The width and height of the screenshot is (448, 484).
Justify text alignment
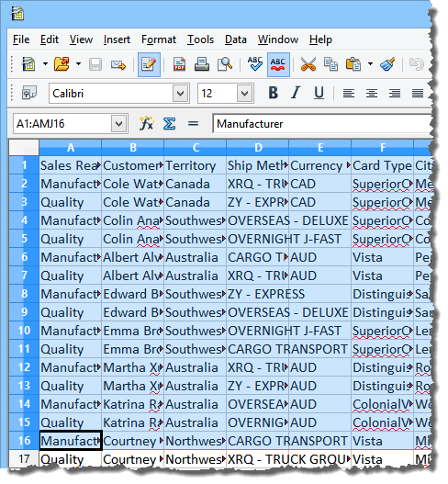point(418,94)
